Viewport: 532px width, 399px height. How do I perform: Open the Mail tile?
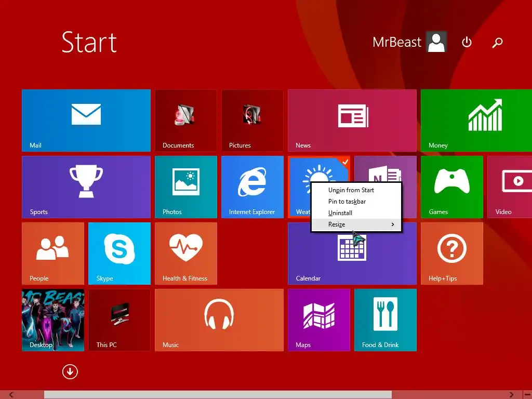tap(86, 121)
